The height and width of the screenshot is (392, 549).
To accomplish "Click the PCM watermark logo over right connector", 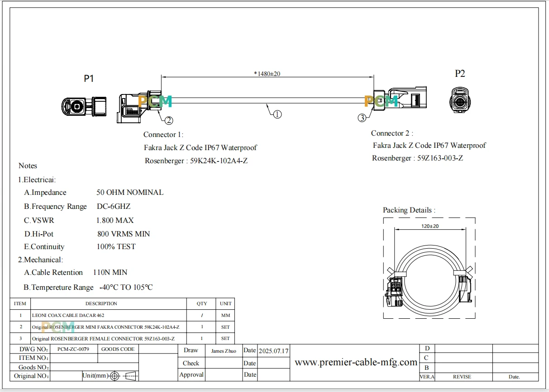I will 381,101.
